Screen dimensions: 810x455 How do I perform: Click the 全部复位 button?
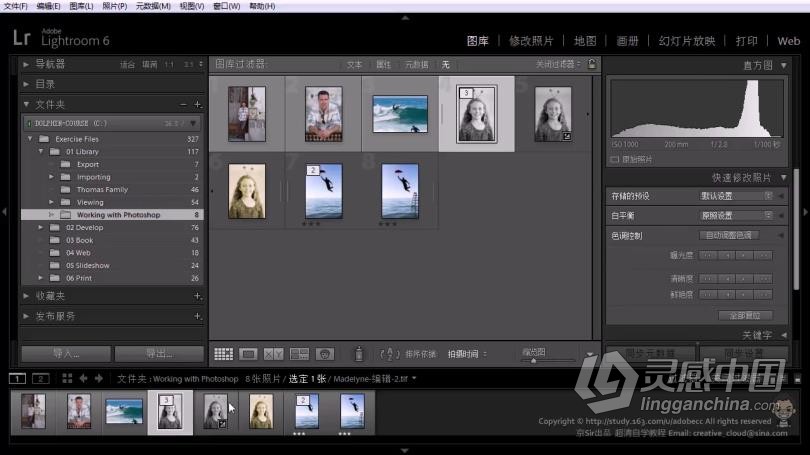[745, 316]
